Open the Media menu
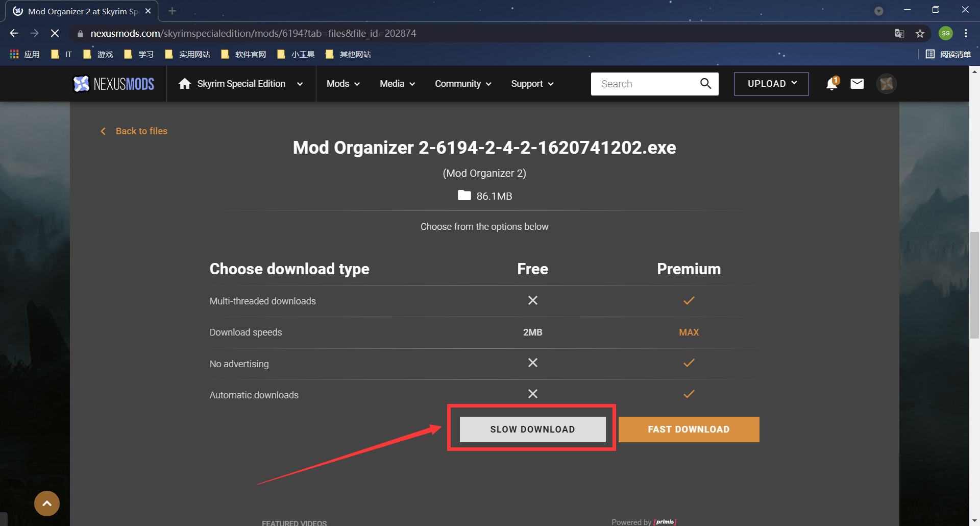Viewport: 980px width, 526px height. pos(397,84)
